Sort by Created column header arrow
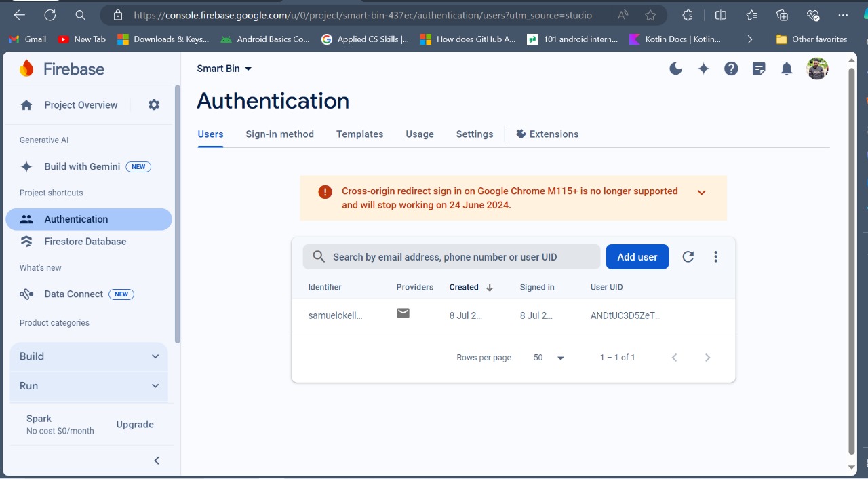This screenshot has height=479, width=868. click(x=489, y=288)
